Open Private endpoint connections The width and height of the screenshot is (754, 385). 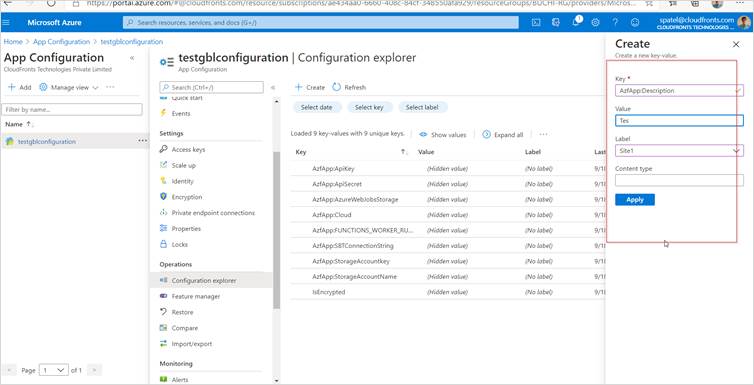pyautogui.click(x=212, y=213)
